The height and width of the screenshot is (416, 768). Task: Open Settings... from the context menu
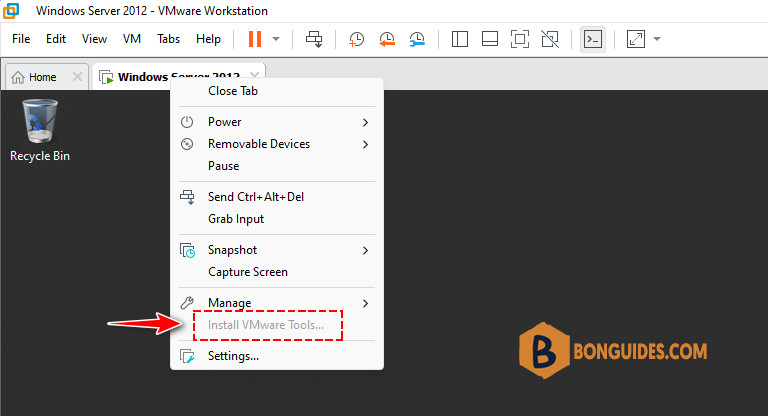click(x=277, y=356)
